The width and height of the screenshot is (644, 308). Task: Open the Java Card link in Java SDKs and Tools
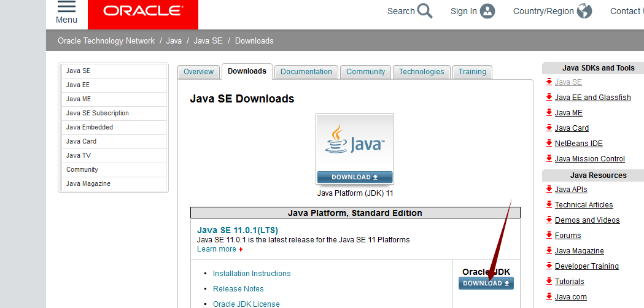[x=572, y=128]
